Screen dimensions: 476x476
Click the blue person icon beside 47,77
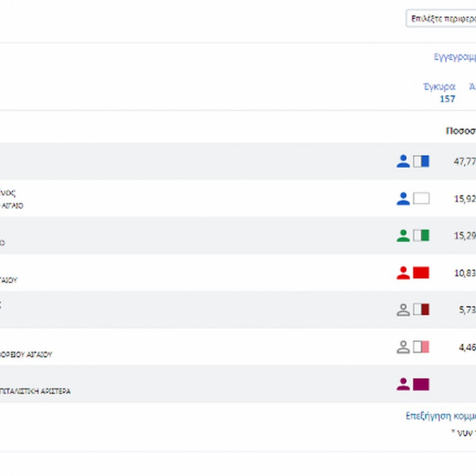click(x=403, y=161)
